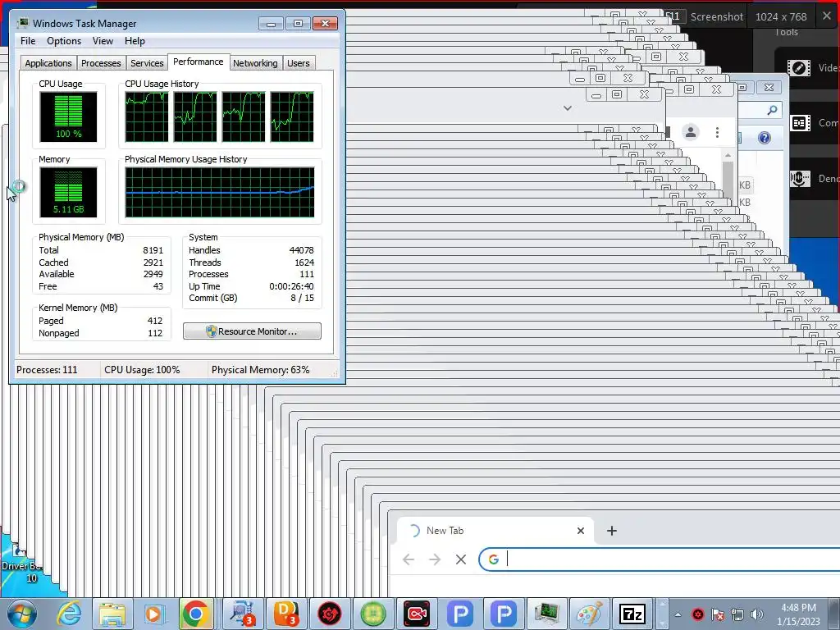Click the Physical Memory Usage History graph
Image resolution: width=840 pixels, height=630 pixels.
point(220,192)
